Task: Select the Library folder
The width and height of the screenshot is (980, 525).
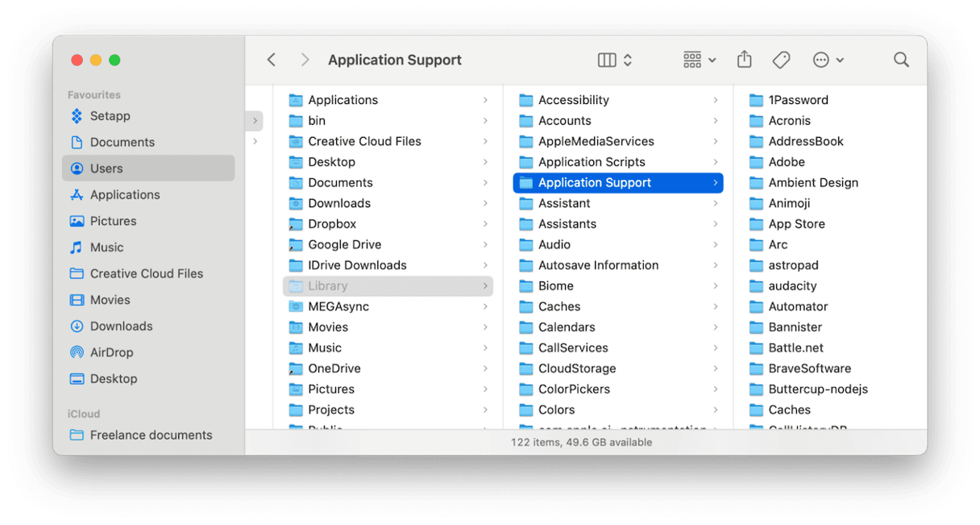Action: [327, 285]
